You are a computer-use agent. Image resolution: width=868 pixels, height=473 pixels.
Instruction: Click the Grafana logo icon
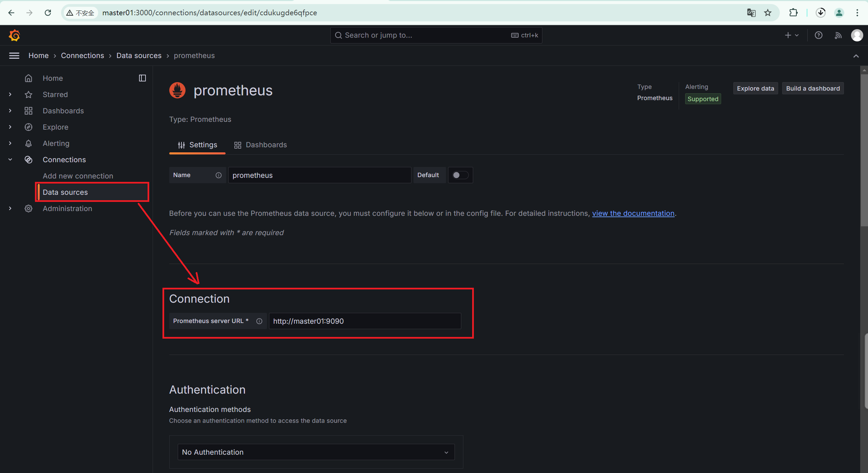14,35
